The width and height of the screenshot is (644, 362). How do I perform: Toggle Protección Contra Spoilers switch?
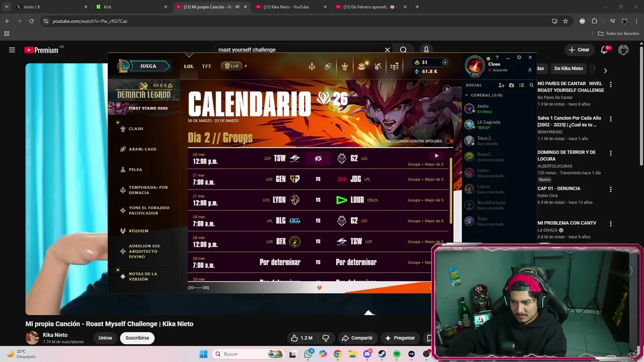pos(449,141)
